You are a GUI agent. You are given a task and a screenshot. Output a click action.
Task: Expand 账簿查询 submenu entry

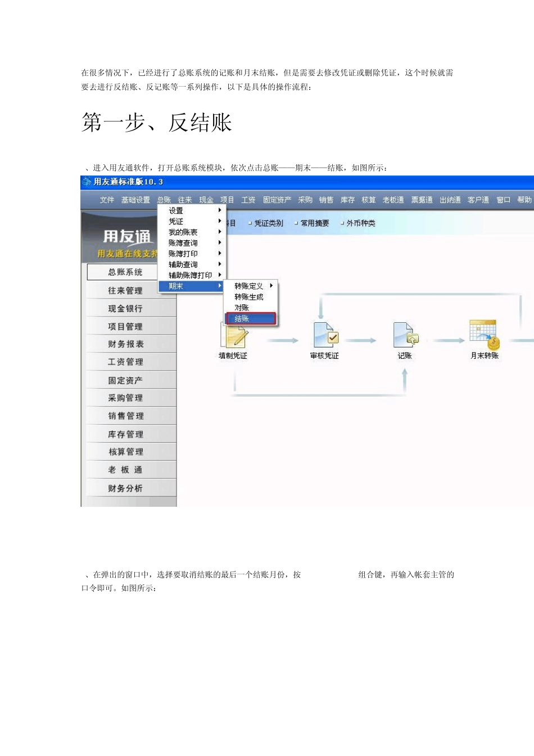click(191, 242)
